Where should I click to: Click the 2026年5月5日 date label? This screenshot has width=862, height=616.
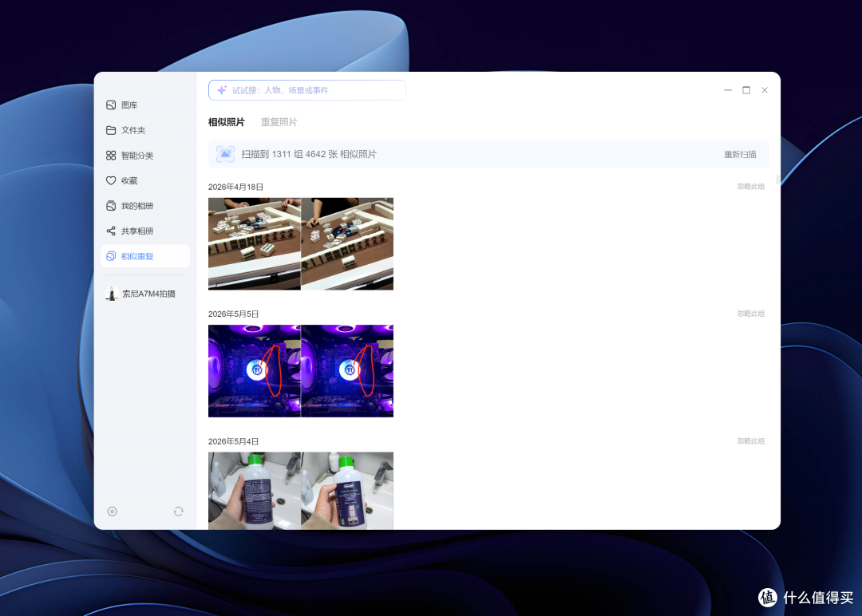[x=234, y=314]
